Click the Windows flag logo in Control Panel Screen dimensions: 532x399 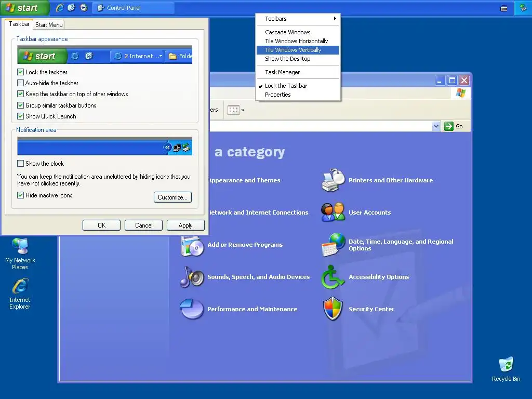(460, 92)
